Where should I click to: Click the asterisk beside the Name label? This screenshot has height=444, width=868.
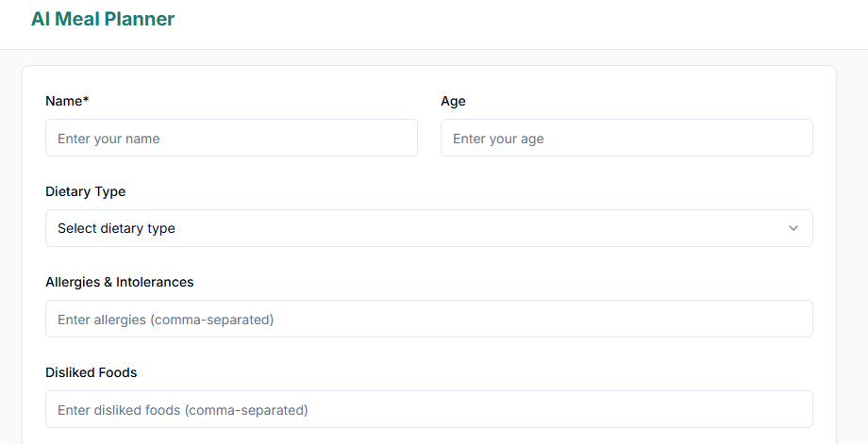[86, 100]
